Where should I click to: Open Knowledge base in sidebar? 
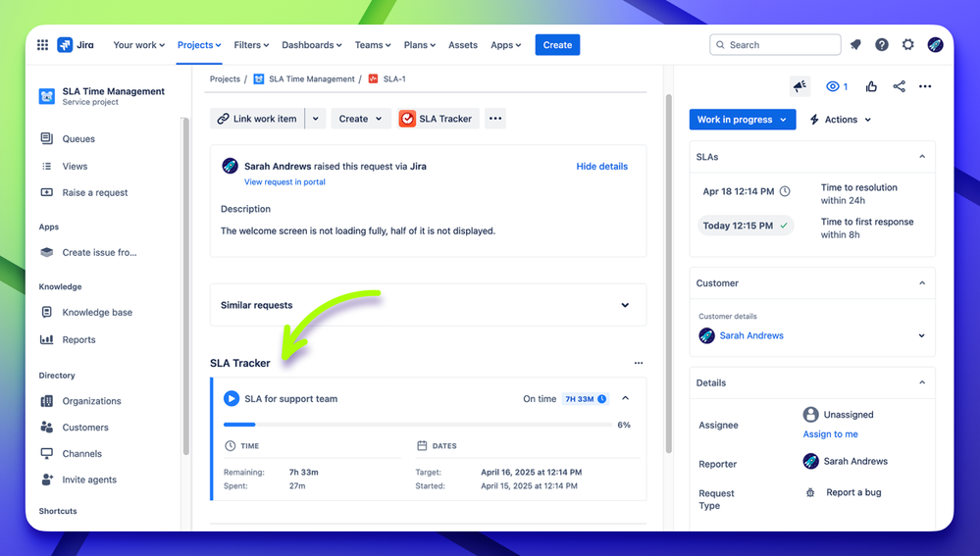point(97,313)
